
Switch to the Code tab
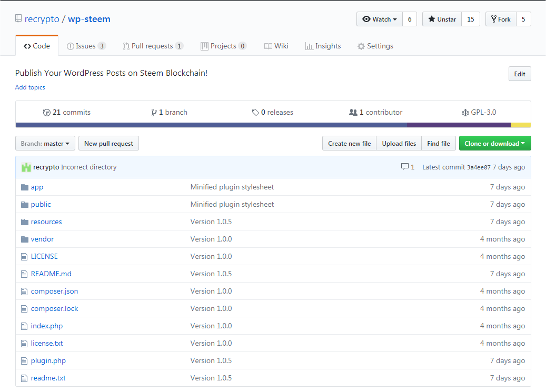pyautogui.click(x=36, y=46)
